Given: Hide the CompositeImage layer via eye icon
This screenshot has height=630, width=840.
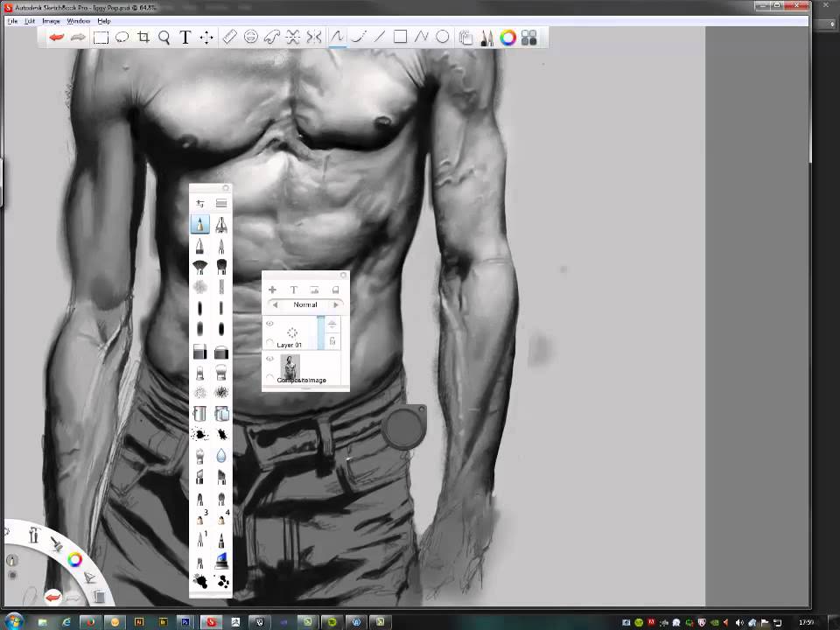Looking at the screenshot, I should coord(269,359).
